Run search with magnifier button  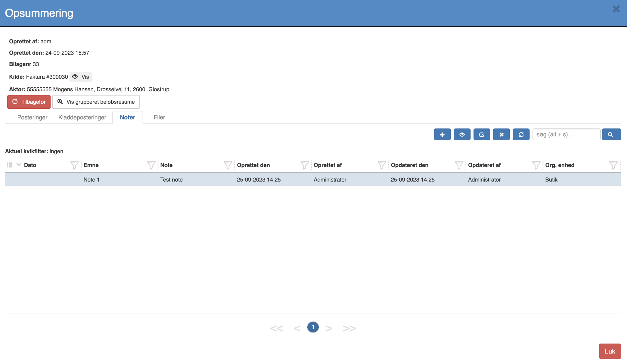point(611,134)
